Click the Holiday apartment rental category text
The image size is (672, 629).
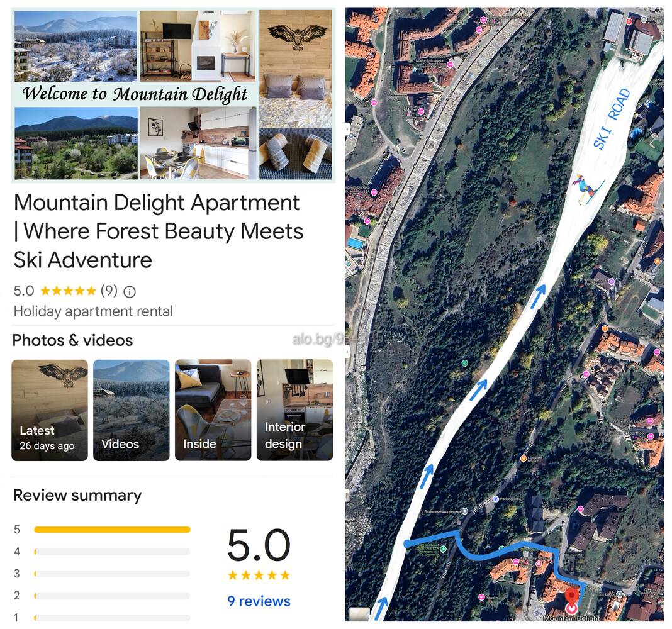[x=93, y=311]
